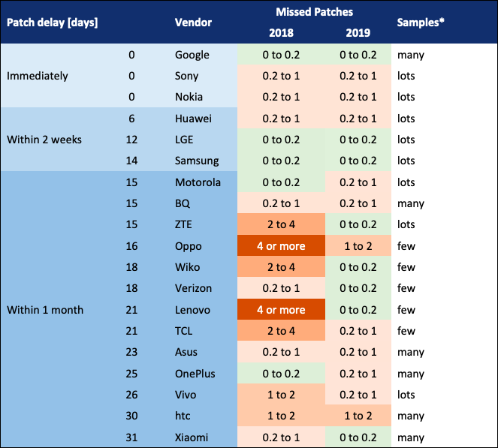The width and height of the screenshot is (498, 448).
Task: Select Lenovo's "4 or more" 2018 cell
Action: coord(281,310)
